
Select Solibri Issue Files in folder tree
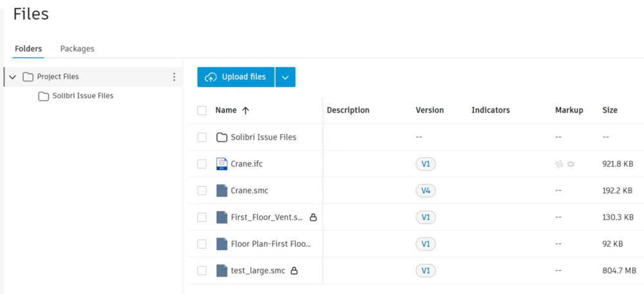[x=83, y=96]
